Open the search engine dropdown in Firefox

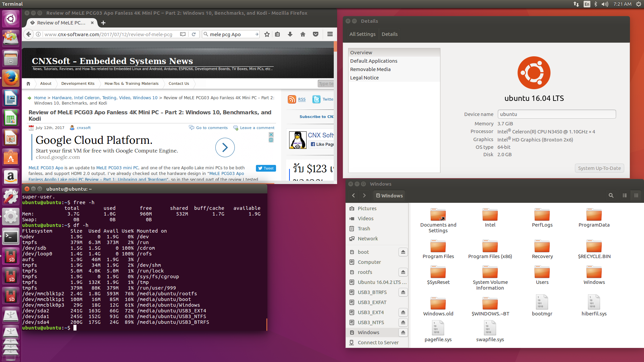click(x=206, y=34)
